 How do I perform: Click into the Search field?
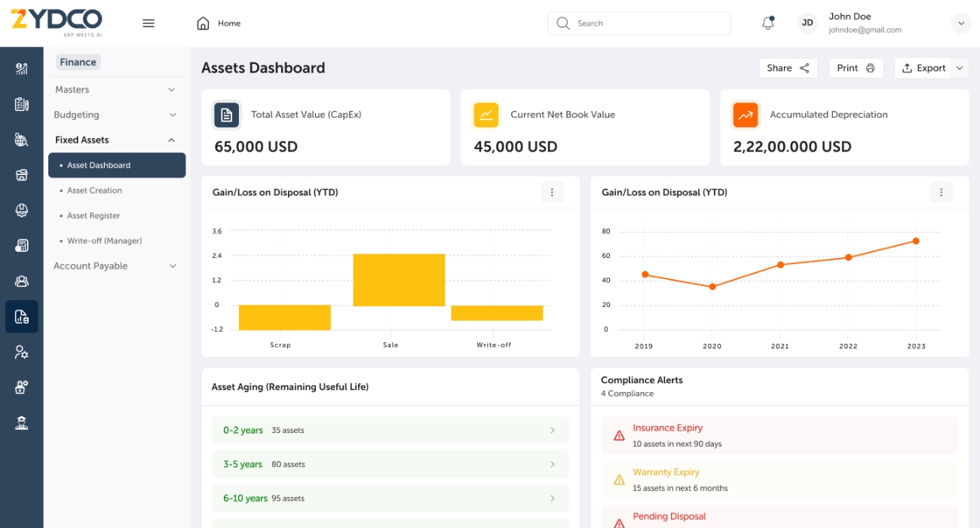[648, 23]
